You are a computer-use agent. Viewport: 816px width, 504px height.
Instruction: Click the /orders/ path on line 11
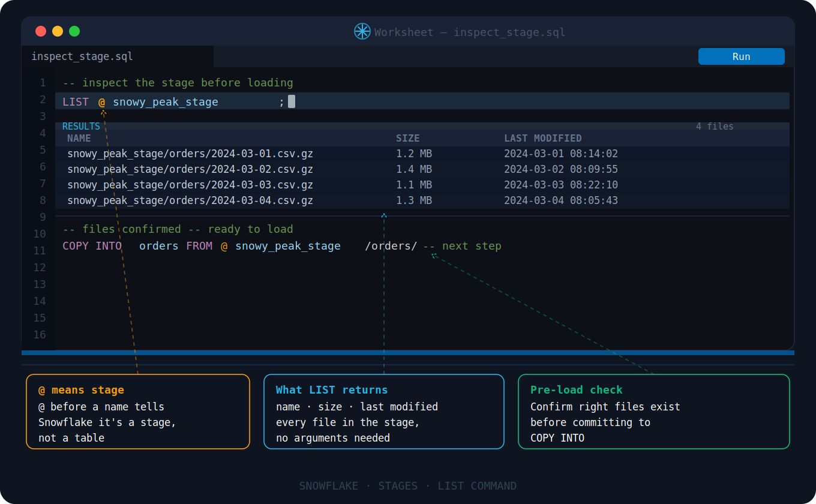pos(391,246)
